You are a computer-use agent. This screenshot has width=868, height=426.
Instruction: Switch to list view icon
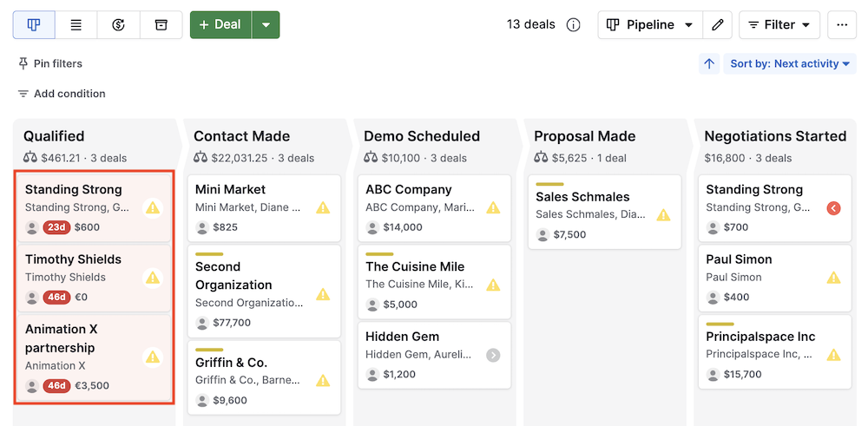click(76, 25)
